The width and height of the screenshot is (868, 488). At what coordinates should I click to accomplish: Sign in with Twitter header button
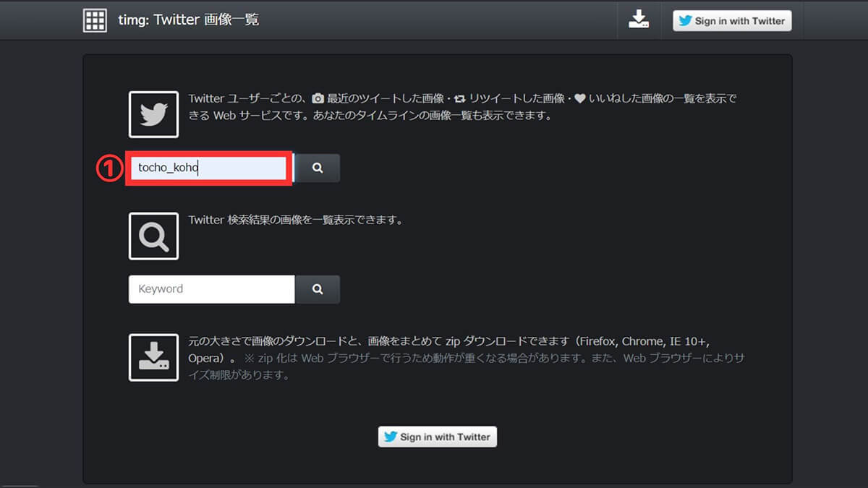[732, 21]
